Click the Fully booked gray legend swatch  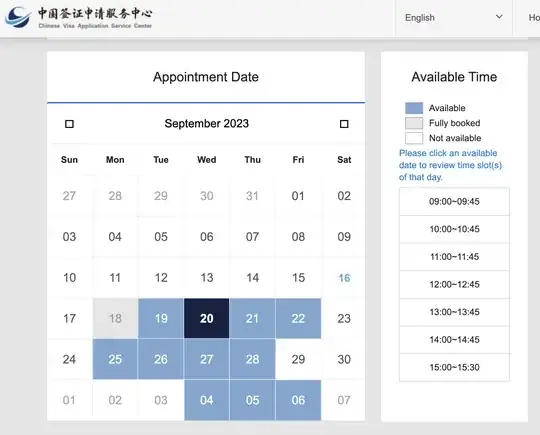click(414, 123)
